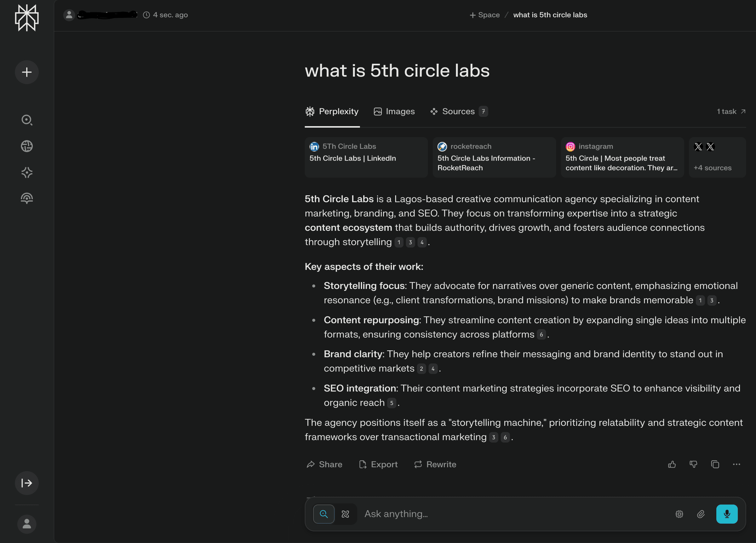Open citation 5 after "organic reach"
756x543 pixels.
tap(391, 403)
